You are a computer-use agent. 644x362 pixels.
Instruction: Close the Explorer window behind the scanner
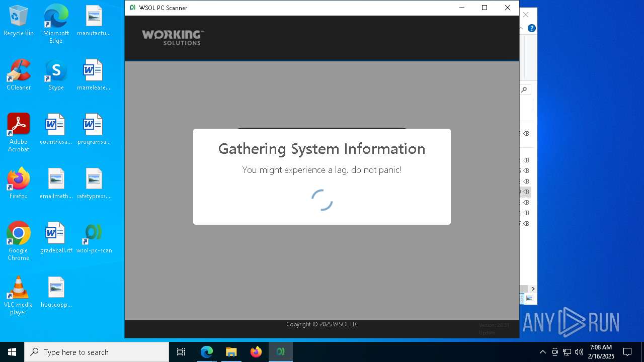point(526,15)
